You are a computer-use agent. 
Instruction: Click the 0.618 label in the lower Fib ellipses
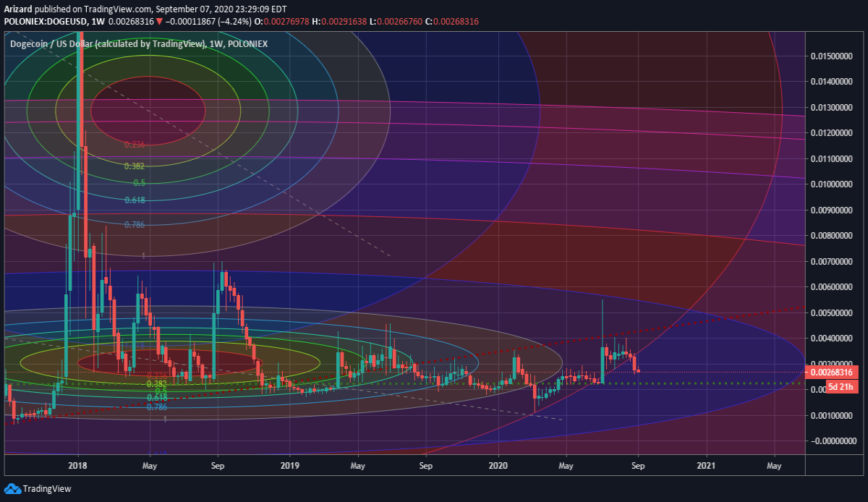pyautogui.click(x=157, y=398)
